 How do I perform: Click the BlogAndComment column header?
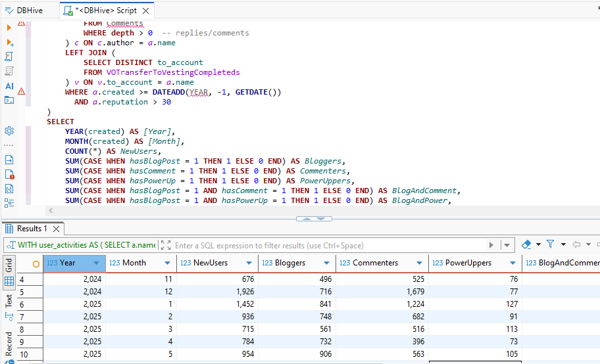[561, 263]
